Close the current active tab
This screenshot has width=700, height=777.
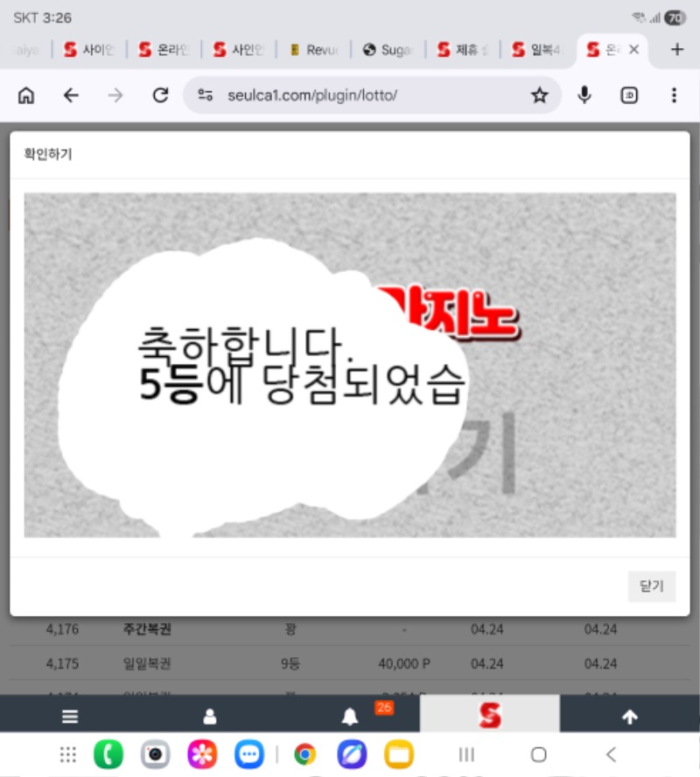pos(634,50)
